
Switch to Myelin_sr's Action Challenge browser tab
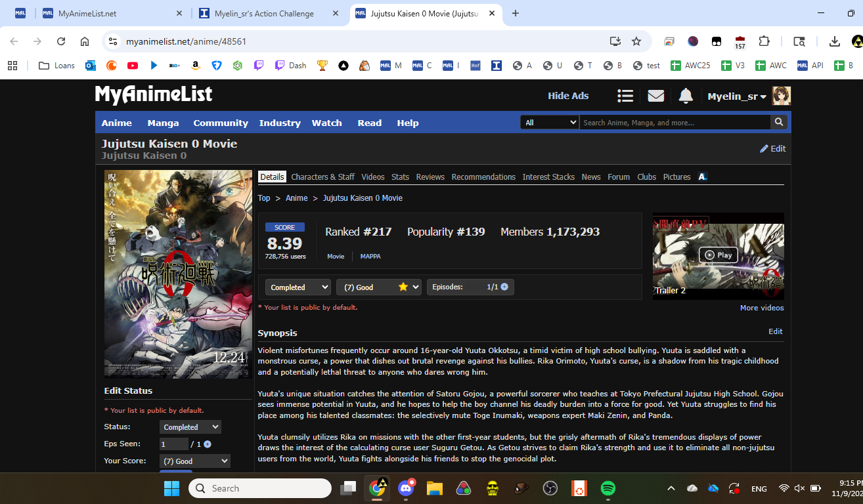pyautogui.click(x=270, y=13)
